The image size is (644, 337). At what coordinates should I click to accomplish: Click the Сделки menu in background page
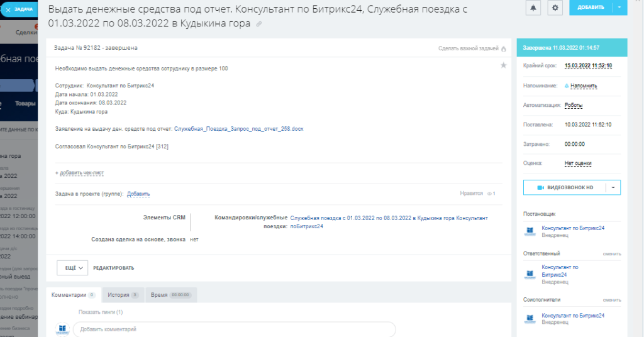26,33
